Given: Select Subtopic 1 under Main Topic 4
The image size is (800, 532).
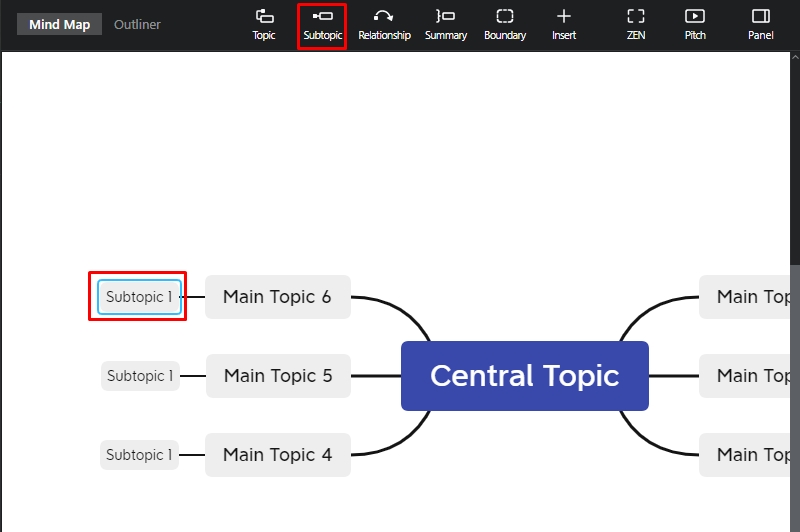Looking at the screenshot, I should [139, 455].
